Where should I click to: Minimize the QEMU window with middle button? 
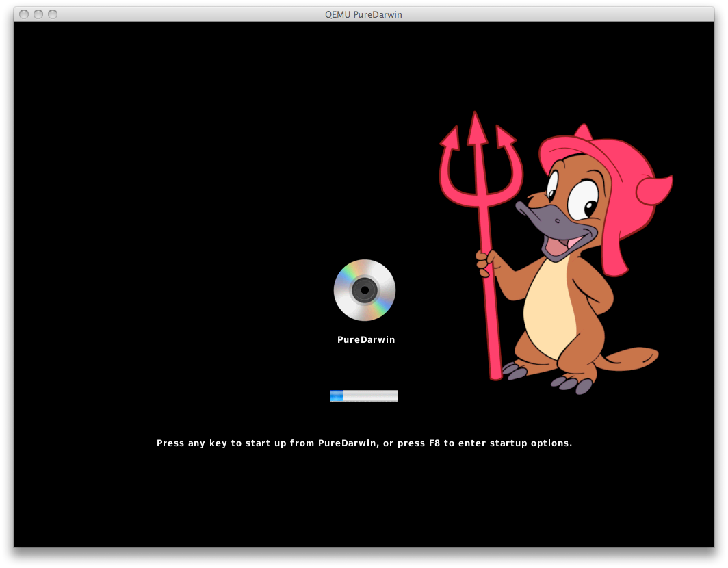[x=38, y=14]
